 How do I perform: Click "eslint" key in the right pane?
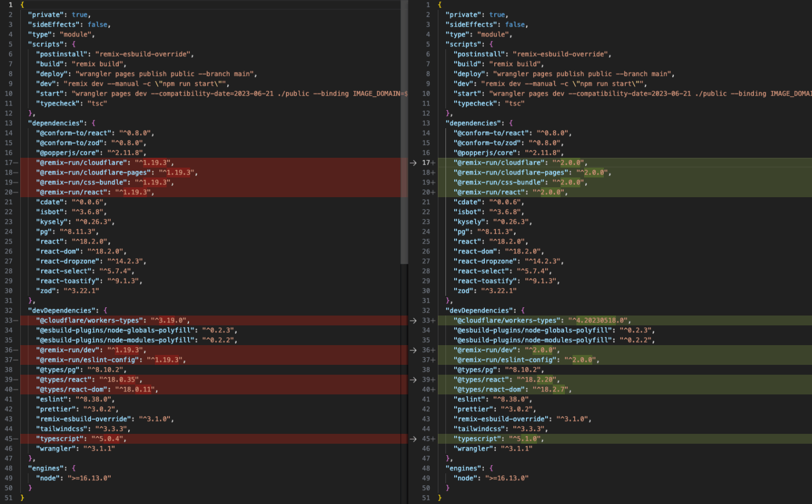(x=469, y=400)
